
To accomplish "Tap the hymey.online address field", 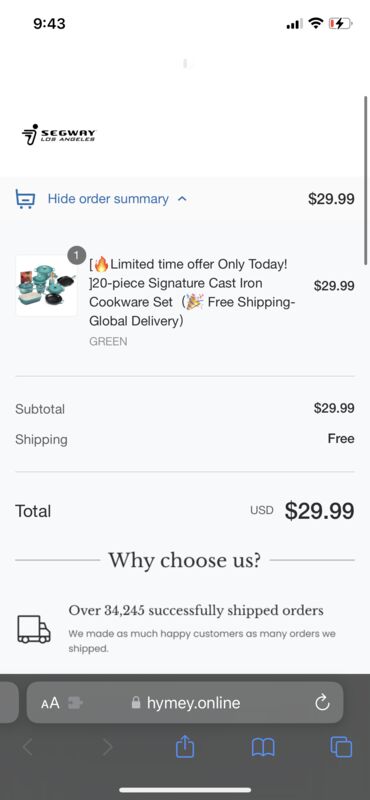I will tap(185, 703).
